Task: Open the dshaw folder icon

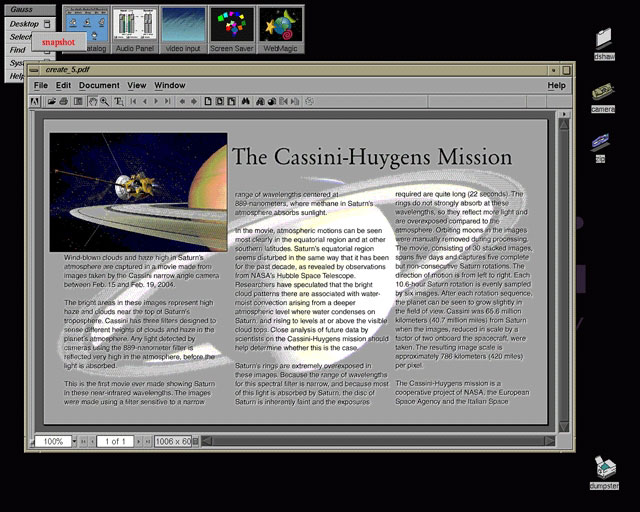Action: point(604,43)
